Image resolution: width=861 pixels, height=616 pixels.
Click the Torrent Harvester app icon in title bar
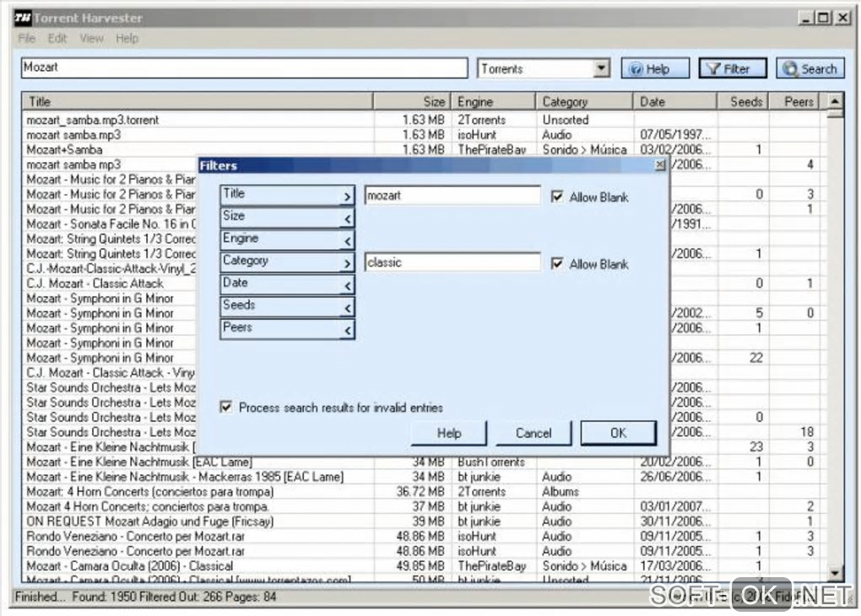pyautogui.click(x=23, y=18)
